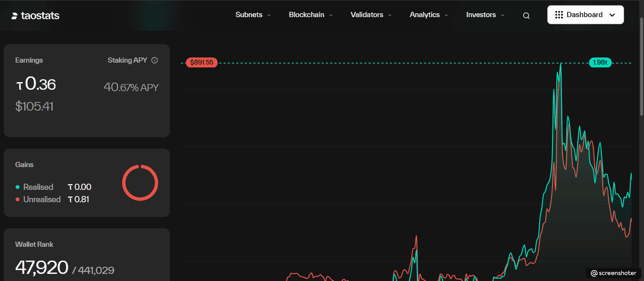Click the Staking APY info icon

154,60
